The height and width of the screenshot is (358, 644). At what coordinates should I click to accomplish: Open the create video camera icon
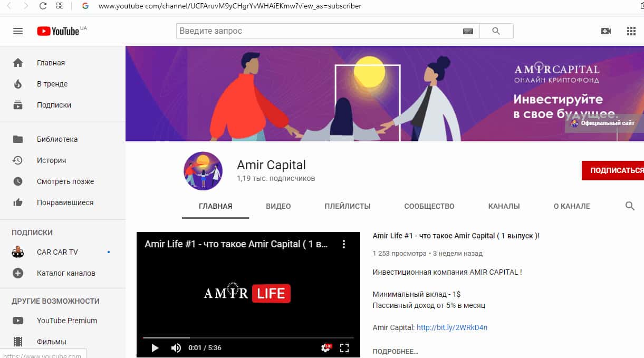click(606, 31)
